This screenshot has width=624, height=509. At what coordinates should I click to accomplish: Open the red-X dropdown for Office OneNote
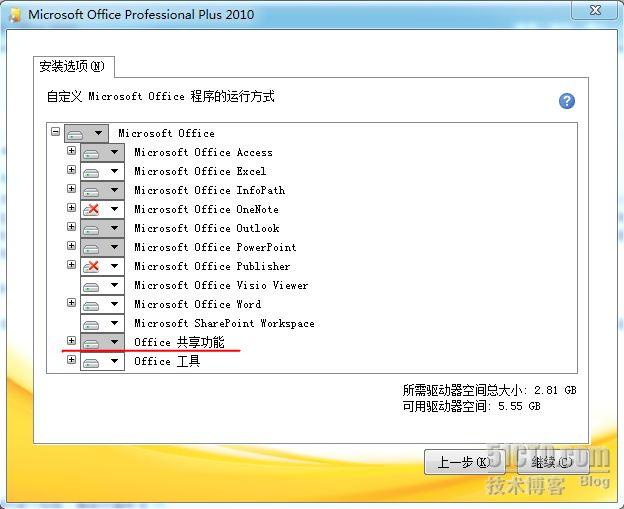tap(102, 209)
